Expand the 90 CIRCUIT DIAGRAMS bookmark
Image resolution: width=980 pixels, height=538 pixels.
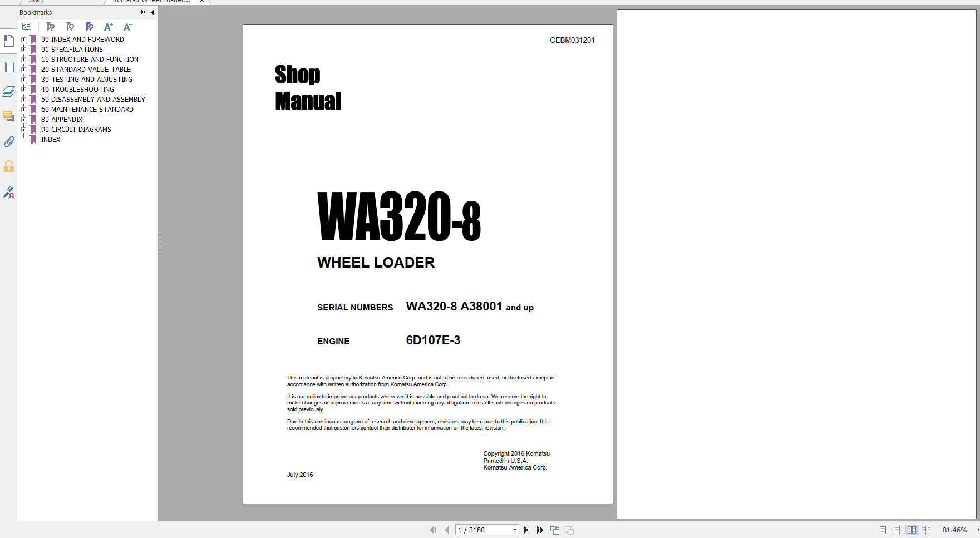[x=23, y=130]
